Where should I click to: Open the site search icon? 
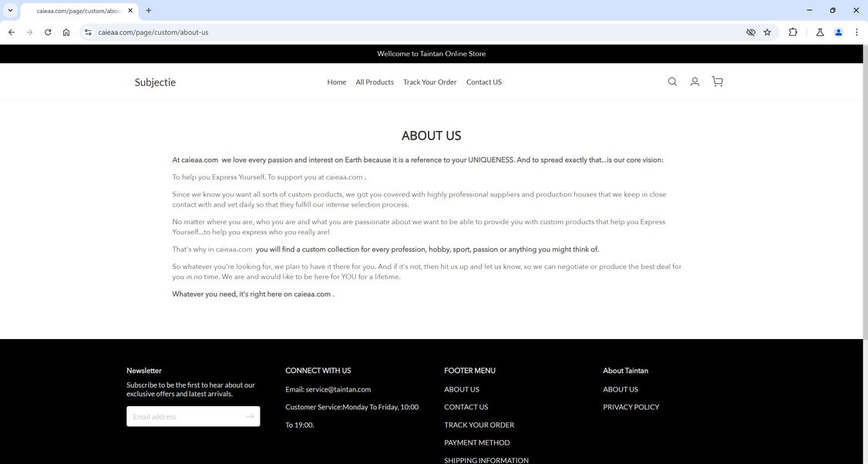click(x=672, y=82)
